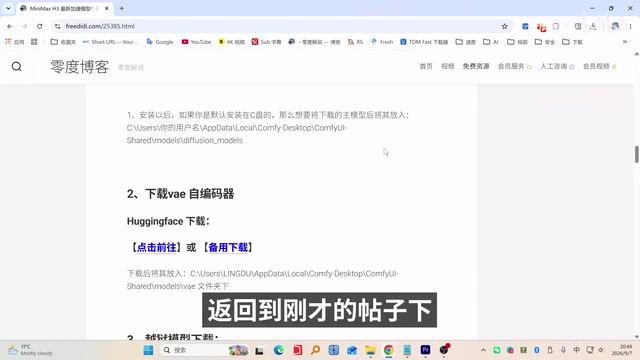Go back with the browser back arrow
Image resolution: width=640 pixels, height=360 pixels.
tap(10, 26)
